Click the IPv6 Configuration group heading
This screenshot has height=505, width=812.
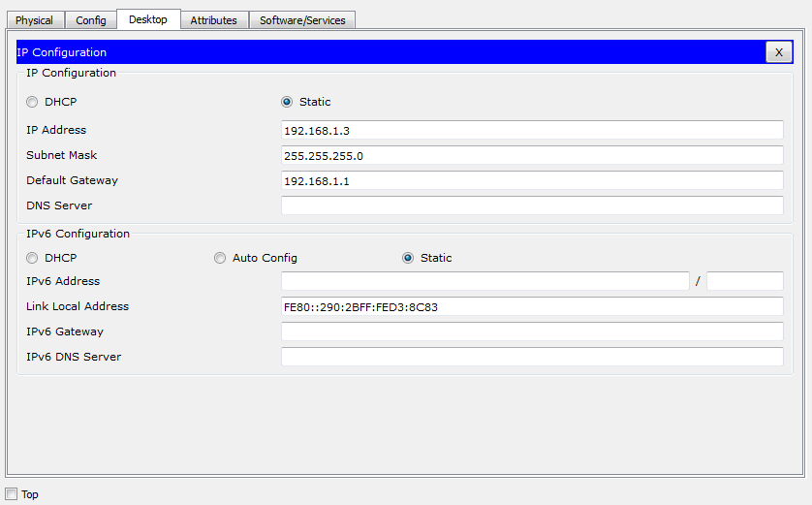pyautogui.click(x=78, y=234)
